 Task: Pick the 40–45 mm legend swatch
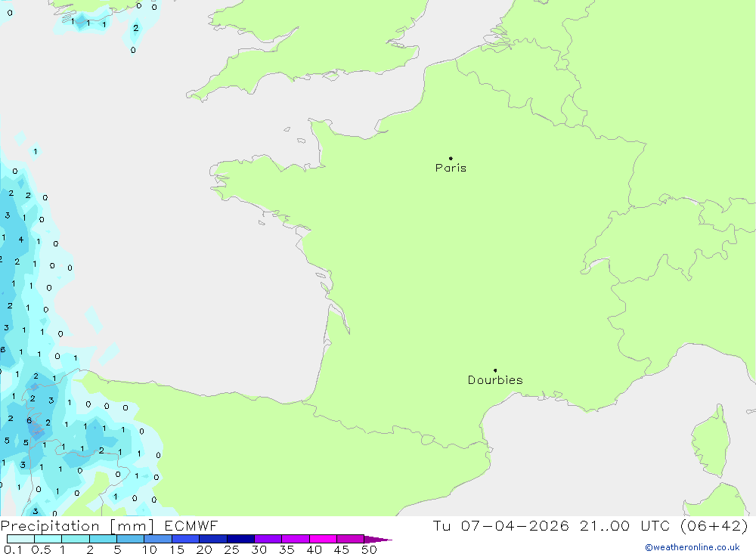[x=323, y=539]
